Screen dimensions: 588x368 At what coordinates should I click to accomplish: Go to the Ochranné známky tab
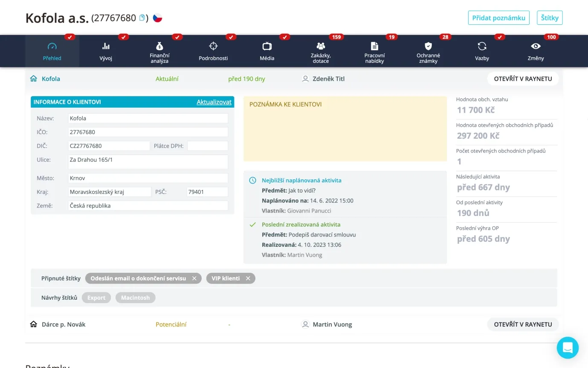point(428,51)
